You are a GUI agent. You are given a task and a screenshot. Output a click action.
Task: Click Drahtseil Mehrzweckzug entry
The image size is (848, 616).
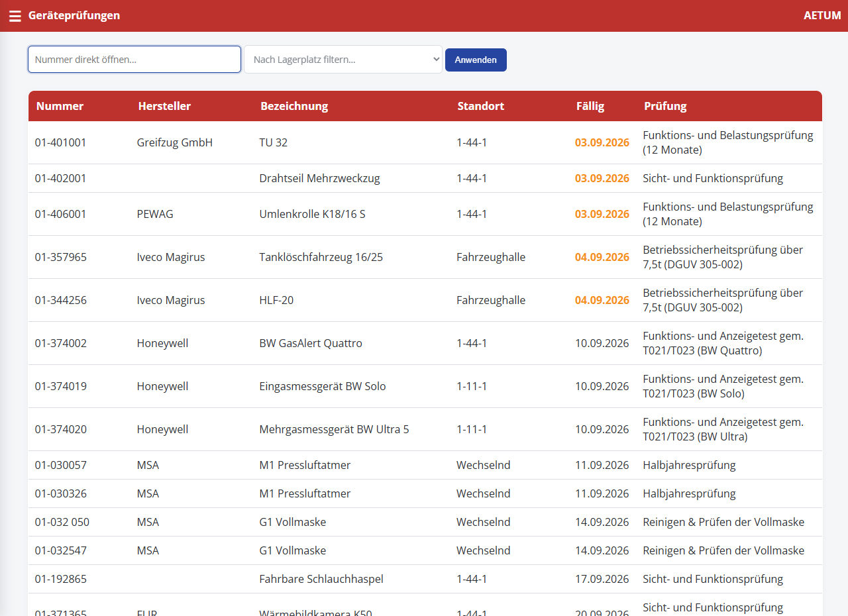pyautogui.click(x=319, y=178)
